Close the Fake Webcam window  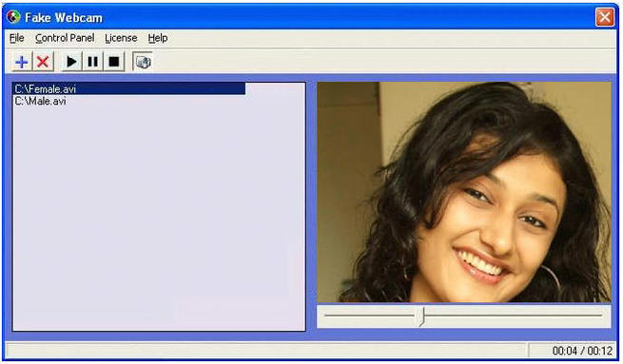click(604, 17)
